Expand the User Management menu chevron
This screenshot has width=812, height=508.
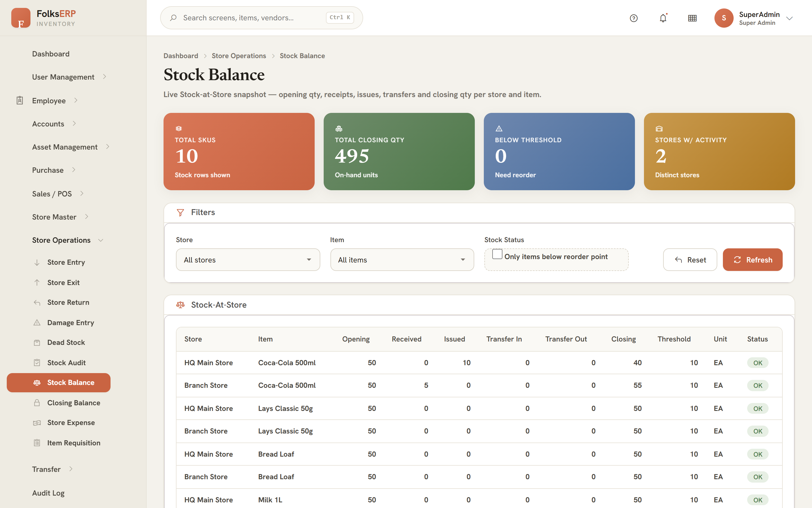coord(105,76)
